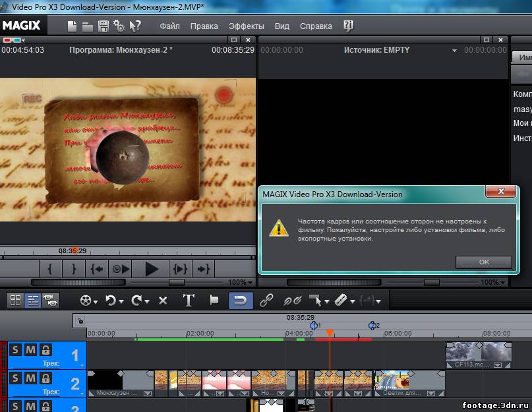Open the Файл menu
Screen dimensions: 532x412
[x=169, y=26]
